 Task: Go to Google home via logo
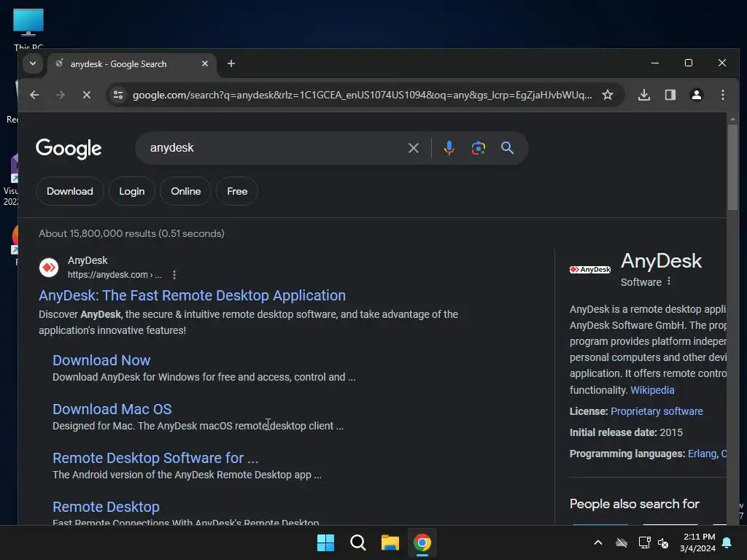point(69,148)
